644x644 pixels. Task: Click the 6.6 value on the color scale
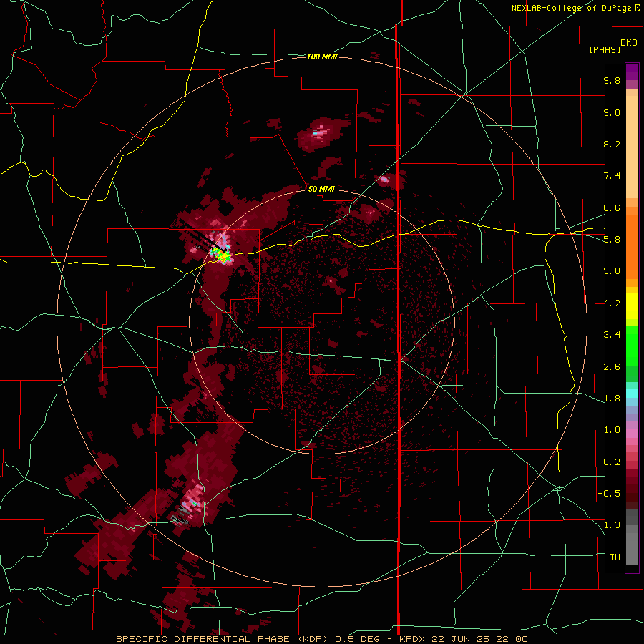click(612, 208)
